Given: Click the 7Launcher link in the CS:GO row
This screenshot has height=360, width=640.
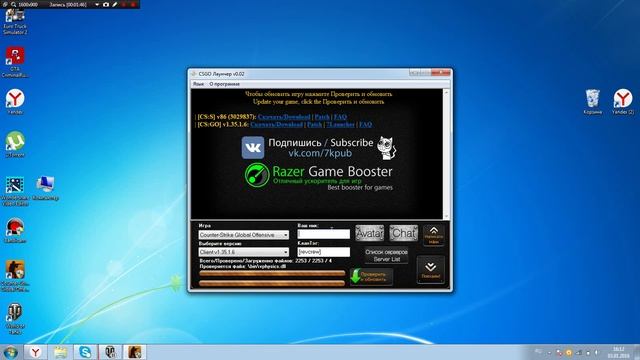Looking at the screenshot, I should click(x=340, y=124).
